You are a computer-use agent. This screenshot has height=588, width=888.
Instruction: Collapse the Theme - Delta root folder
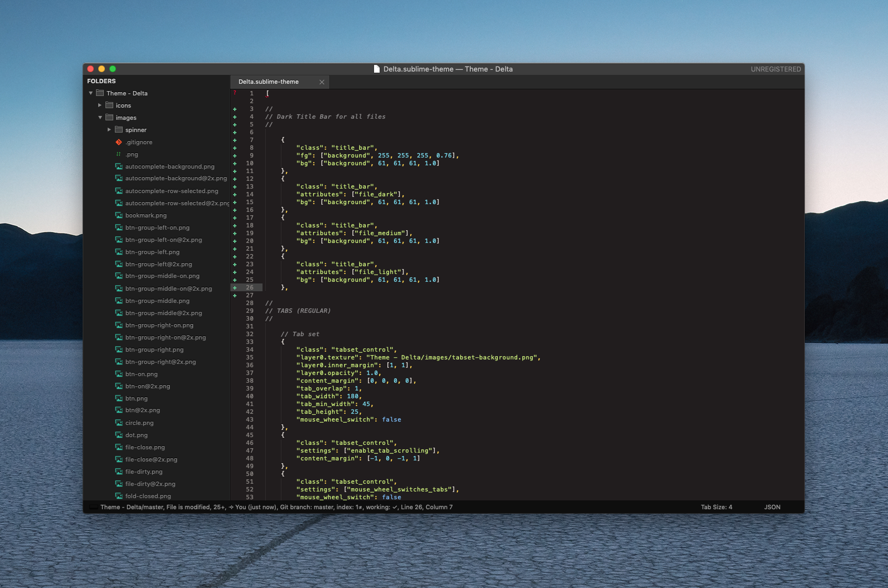pos(90,93)
